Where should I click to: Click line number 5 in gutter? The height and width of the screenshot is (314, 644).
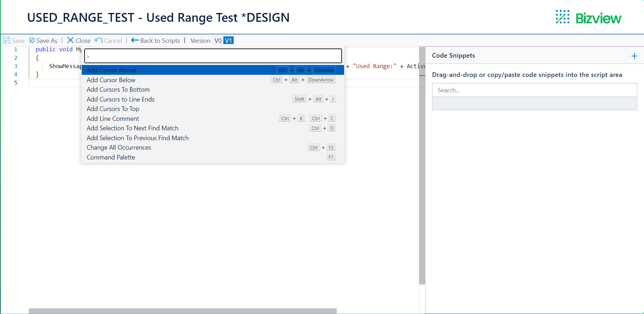click(16, 83)
